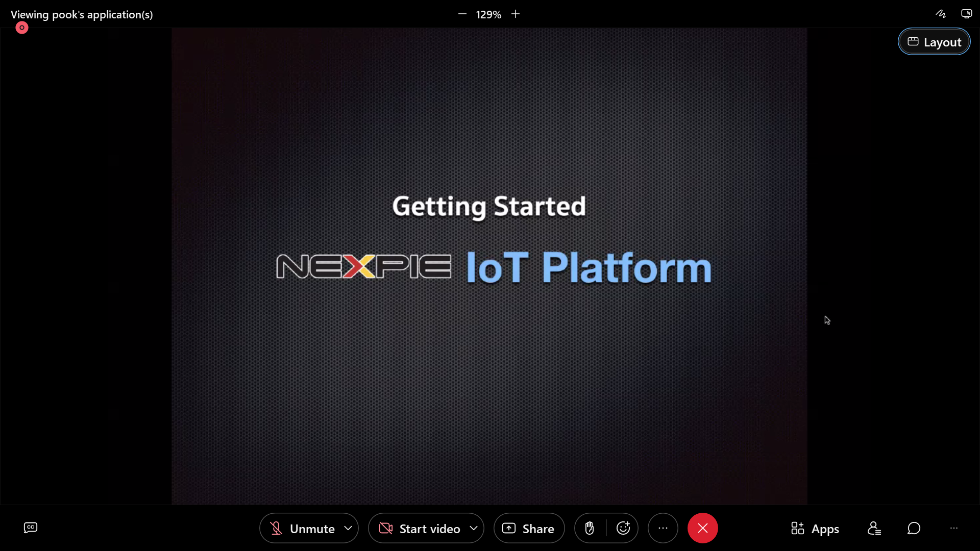Click the Share button

click(529, 529)
